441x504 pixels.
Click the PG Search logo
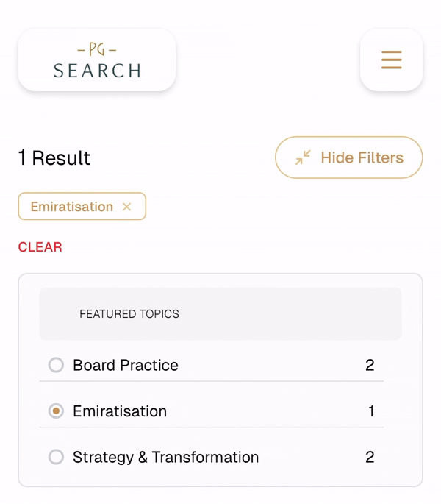(x=96, y=60)
